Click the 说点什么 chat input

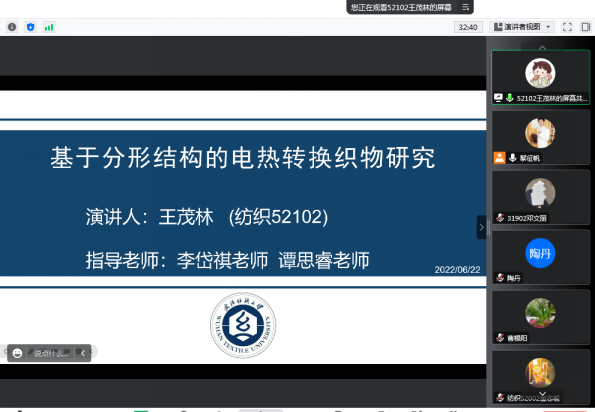point(51,353)
